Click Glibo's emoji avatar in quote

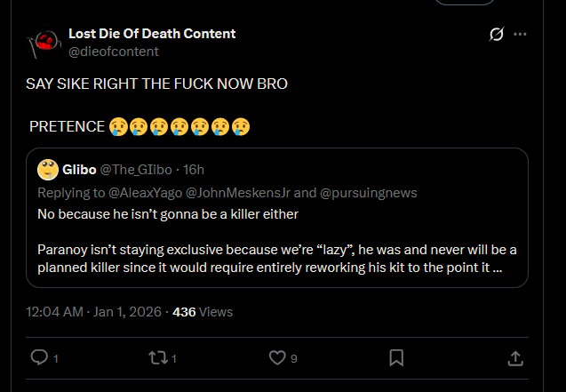tap(48, 170)
